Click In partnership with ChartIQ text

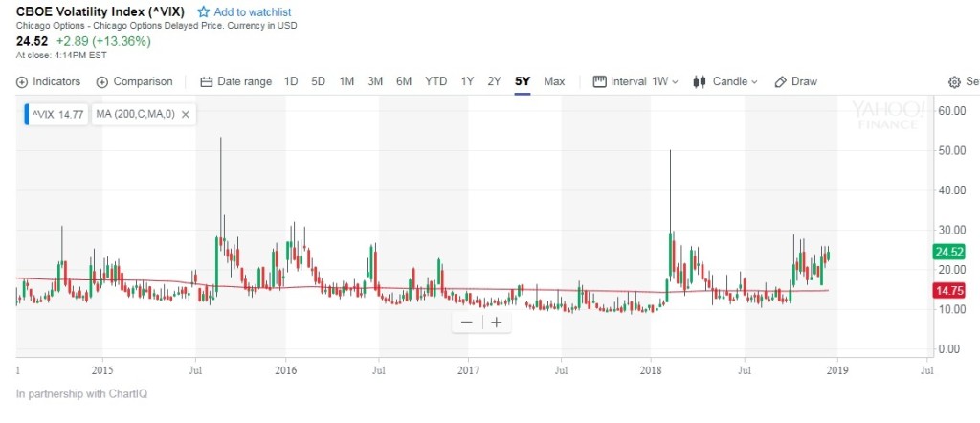click(82, 394)
